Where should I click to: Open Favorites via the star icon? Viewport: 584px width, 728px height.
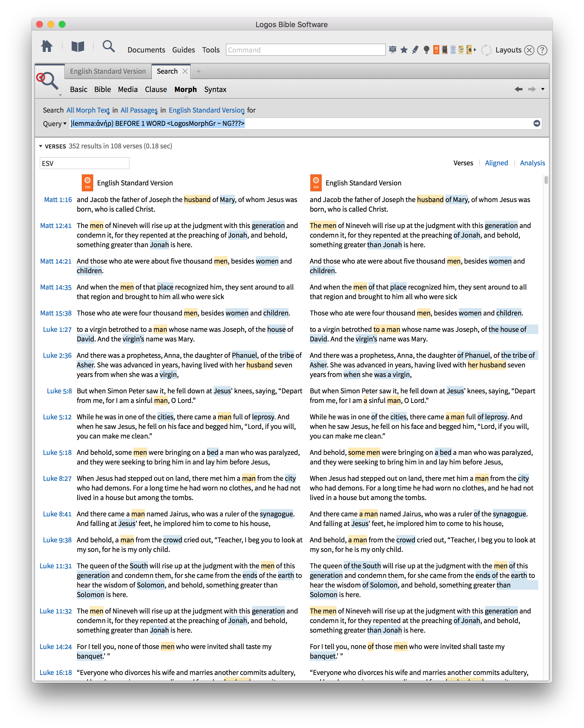pyautogui.click(x=404, y=50)
